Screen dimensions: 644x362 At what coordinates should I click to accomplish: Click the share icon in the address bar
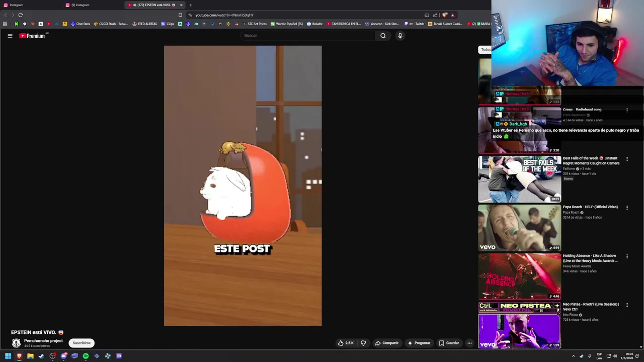[x=435, y=15]
